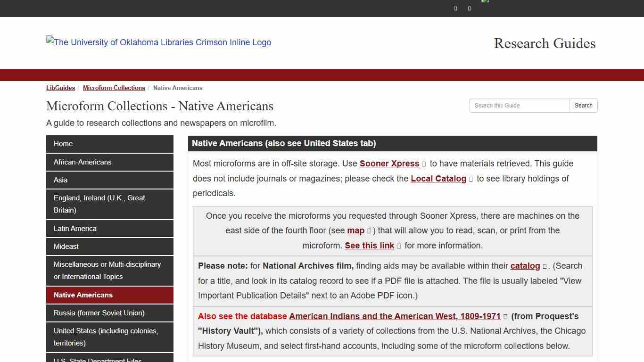Click the external link icon next to catalog

pos(545,266)
